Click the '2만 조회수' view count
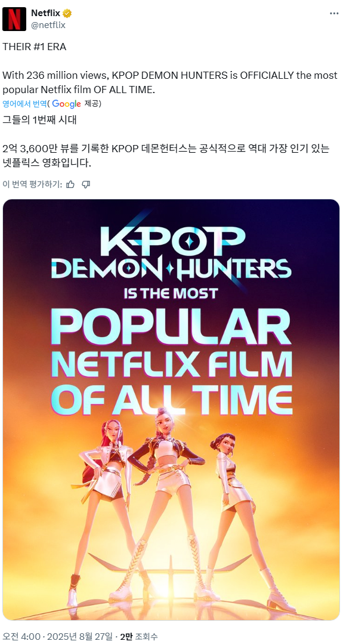The height and width of the screenshot is (644, 343). click(138, 637)
